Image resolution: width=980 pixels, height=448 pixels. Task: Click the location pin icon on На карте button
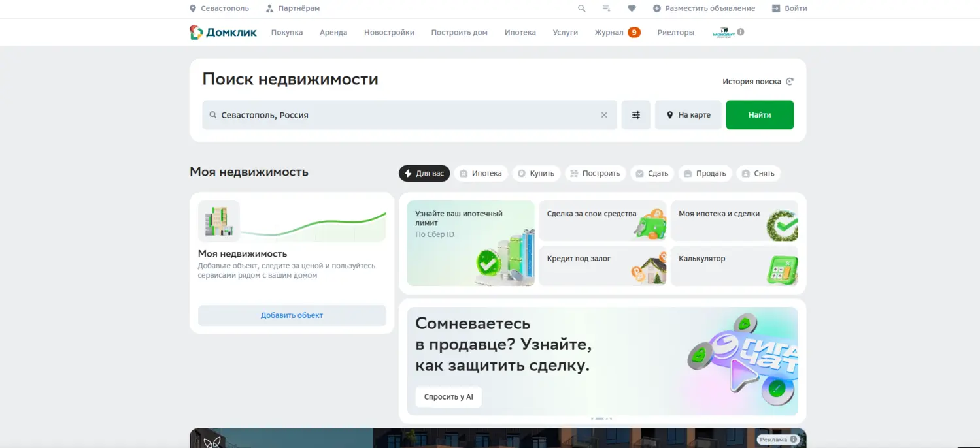click(669, 114)
